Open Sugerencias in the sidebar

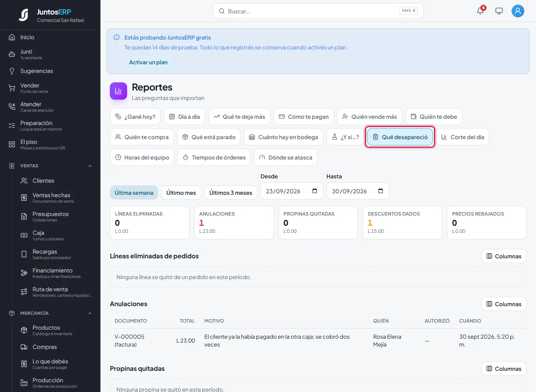[x=50, y=71]
